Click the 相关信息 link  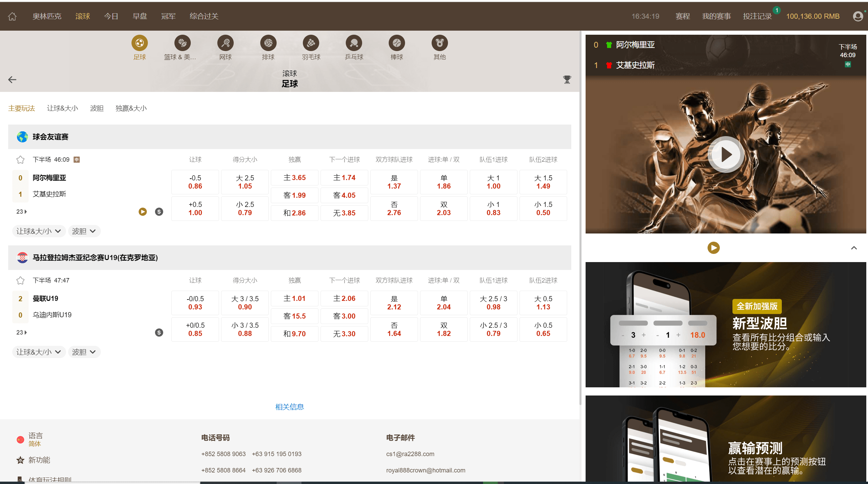click(290, 407)
